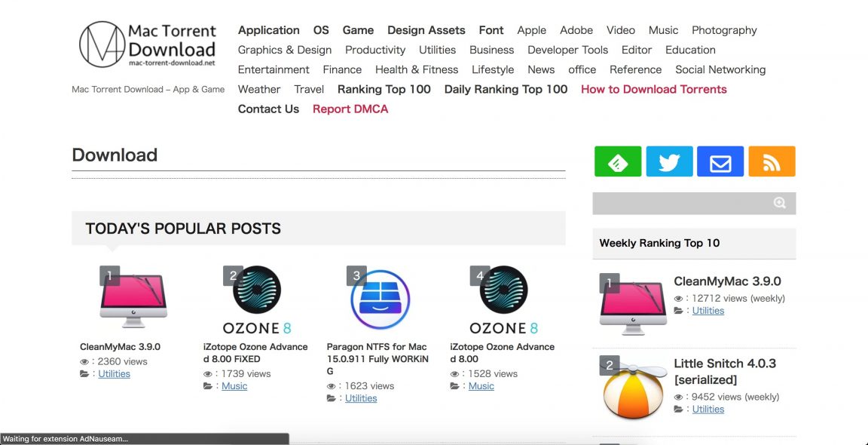Open the Entertainment category
This screenshot has height=445, width=868.
point(274,70)
